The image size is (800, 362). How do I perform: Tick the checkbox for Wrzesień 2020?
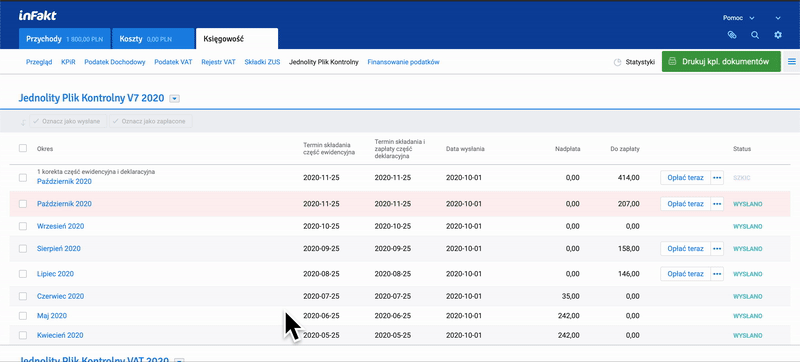point(23,226)
